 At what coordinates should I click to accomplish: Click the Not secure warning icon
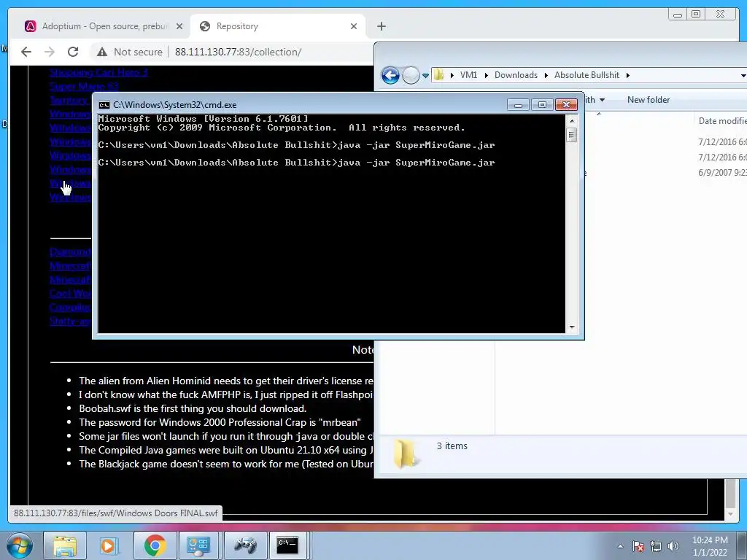click(102, 52)
